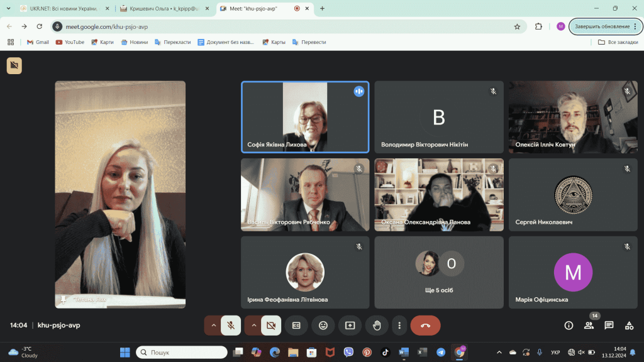644x362 pixels.
Task: Show the participants list
Action: pyautogui.click(x=589, y=326)
